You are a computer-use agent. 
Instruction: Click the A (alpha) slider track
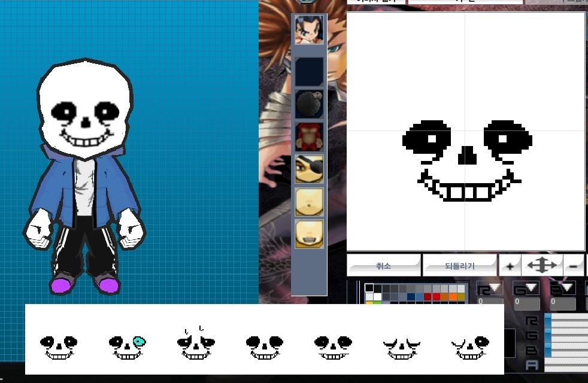[566, 365]
